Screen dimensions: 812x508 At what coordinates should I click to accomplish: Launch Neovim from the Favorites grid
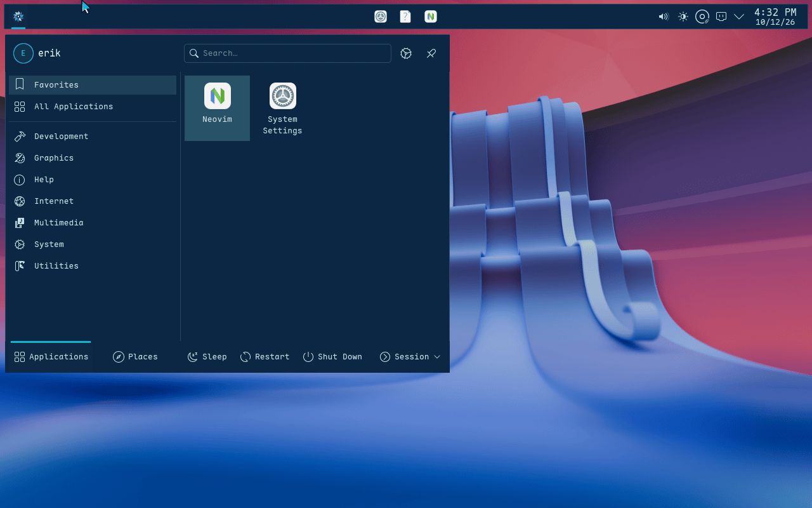point(217,108)
